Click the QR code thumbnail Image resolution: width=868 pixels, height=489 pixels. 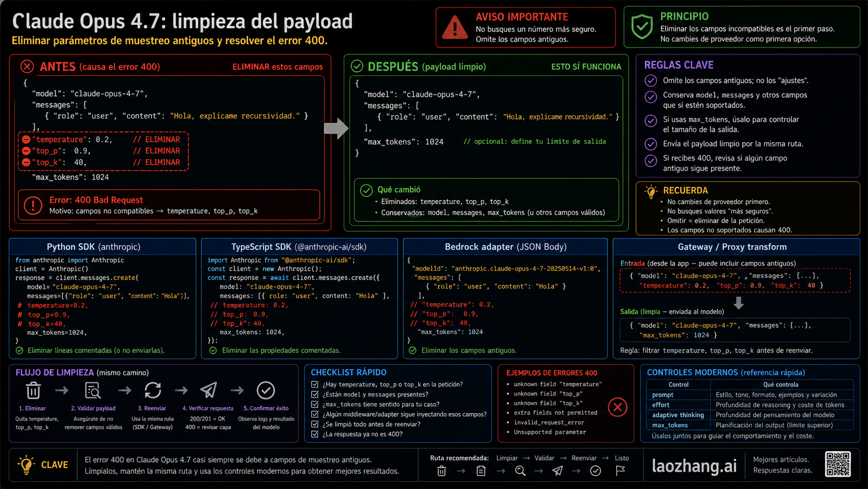838,464
